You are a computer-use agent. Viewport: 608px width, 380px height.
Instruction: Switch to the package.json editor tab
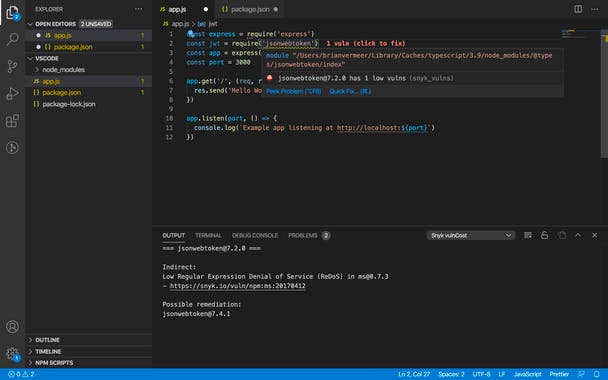[x=250, y=9]
